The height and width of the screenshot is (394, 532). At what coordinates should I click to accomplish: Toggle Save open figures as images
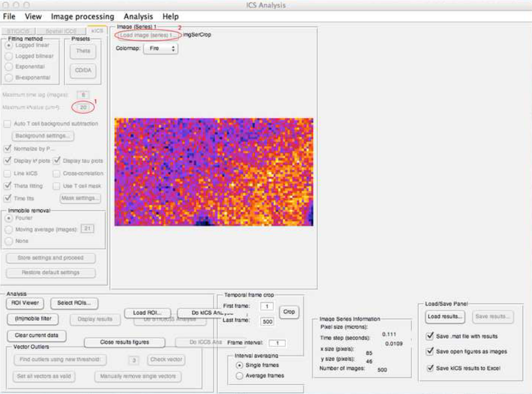coord(430,351)
